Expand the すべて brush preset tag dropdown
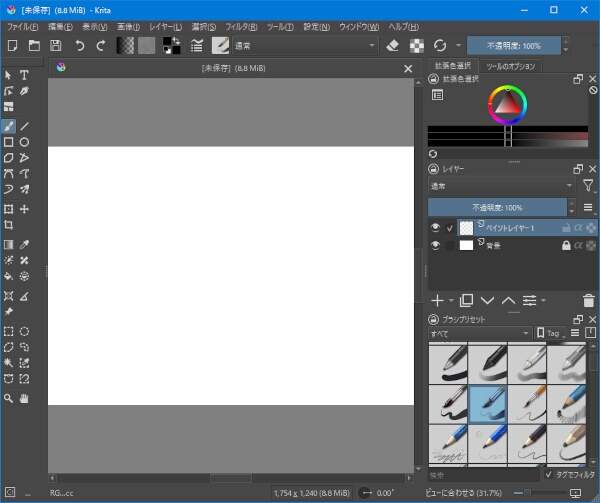The width and height of the screenshot is (600, 503). pos(479,333)
